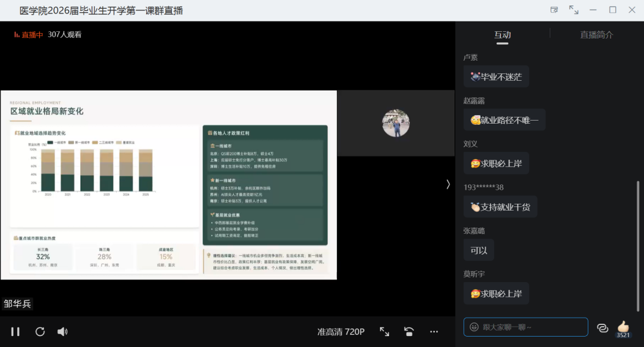Image resolution: width=644 pixels, height=347 pixels.
Task: Pause the live stream playback
Action: pos(15,332)
